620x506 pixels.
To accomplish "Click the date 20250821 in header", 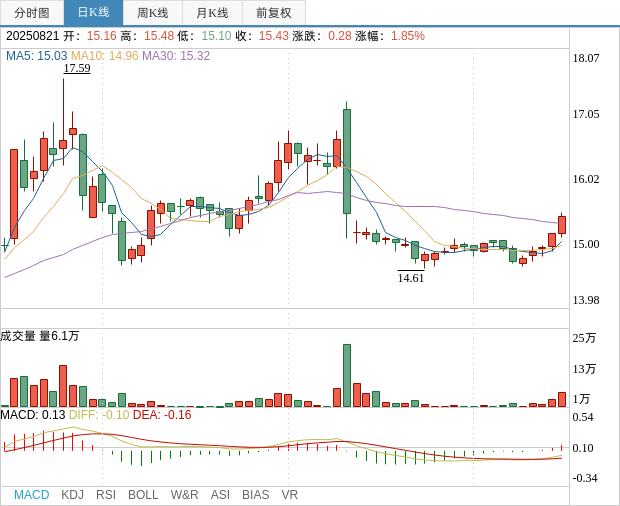I will (32, 36).
